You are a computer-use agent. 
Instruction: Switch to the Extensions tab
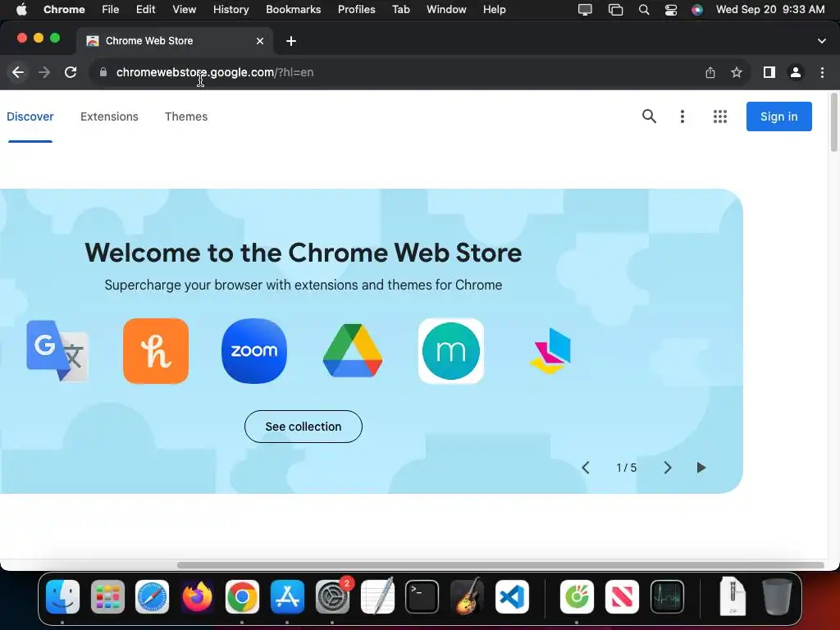pos(109,116)
